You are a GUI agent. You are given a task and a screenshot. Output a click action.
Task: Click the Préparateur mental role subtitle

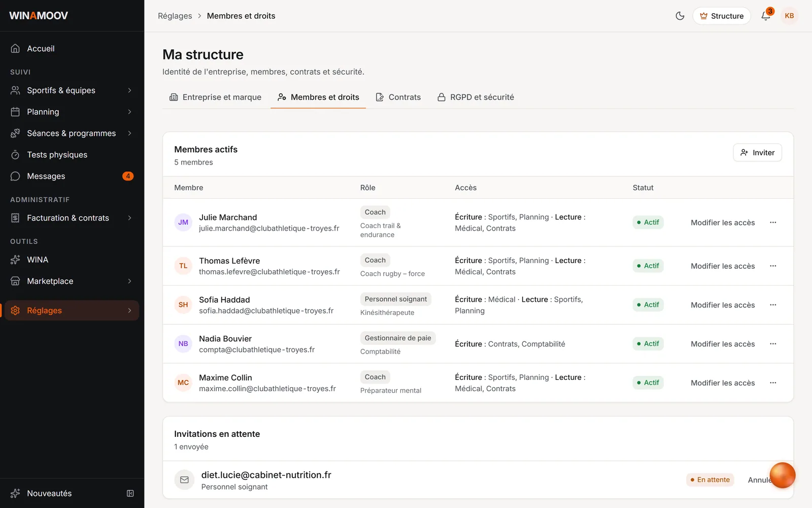pyautogui.click(x=391, y=390)
